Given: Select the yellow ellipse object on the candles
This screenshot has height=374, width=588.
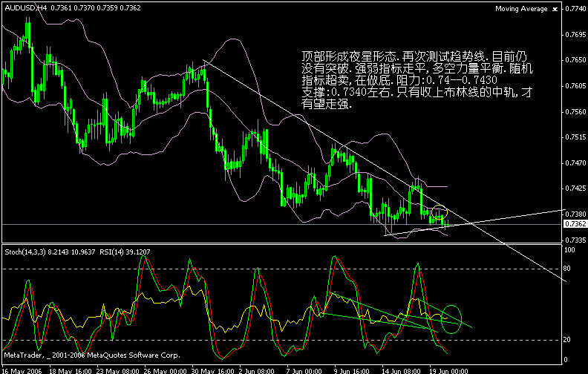Looking at the screenshot, I should tap(440, 212).
